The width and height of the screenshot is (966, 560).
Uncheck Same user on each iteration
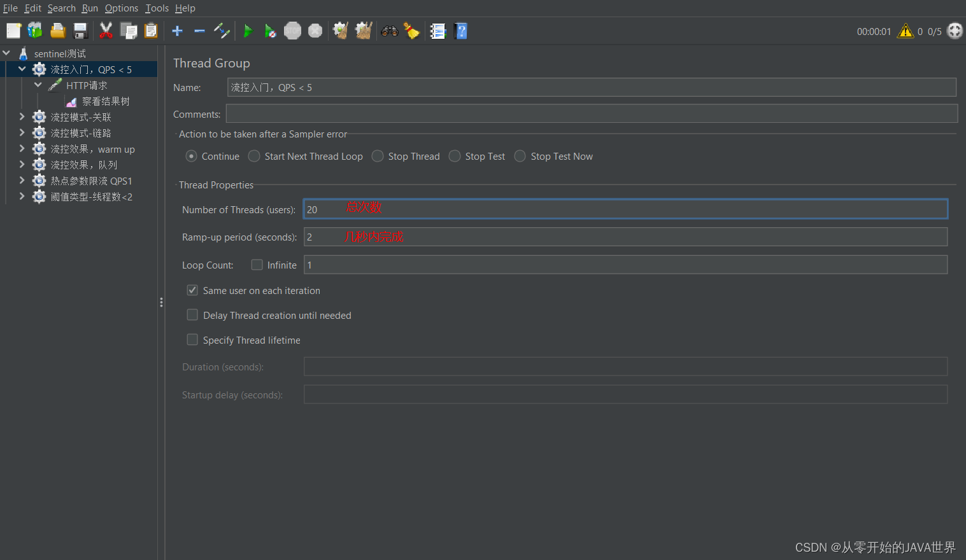192,290
